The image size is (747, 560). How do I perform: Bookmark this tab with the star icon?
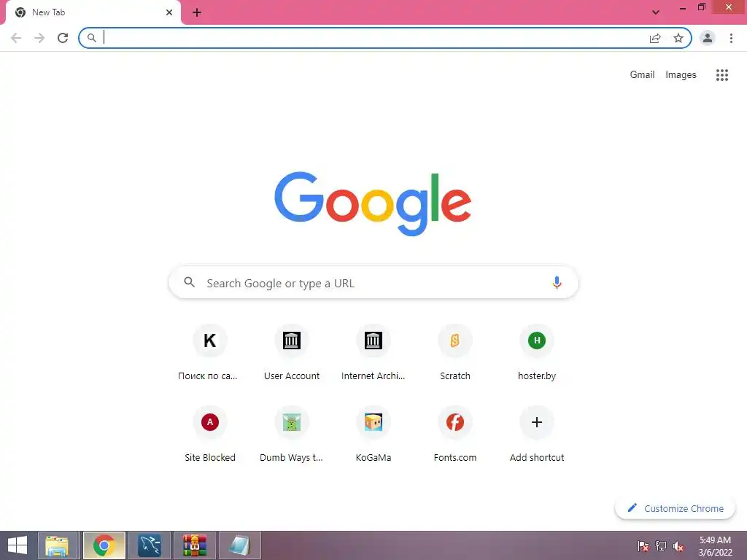tap(678, 38)
